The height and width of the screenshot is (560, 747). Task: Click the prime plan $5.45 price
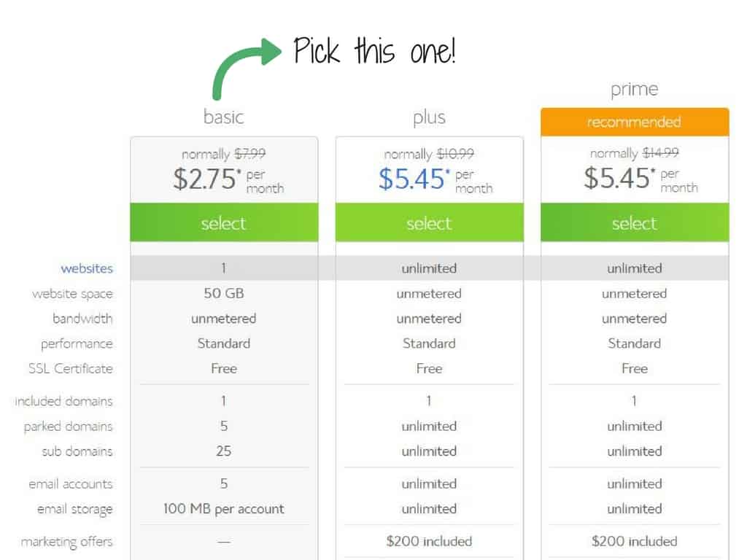(x=619, y=178)
